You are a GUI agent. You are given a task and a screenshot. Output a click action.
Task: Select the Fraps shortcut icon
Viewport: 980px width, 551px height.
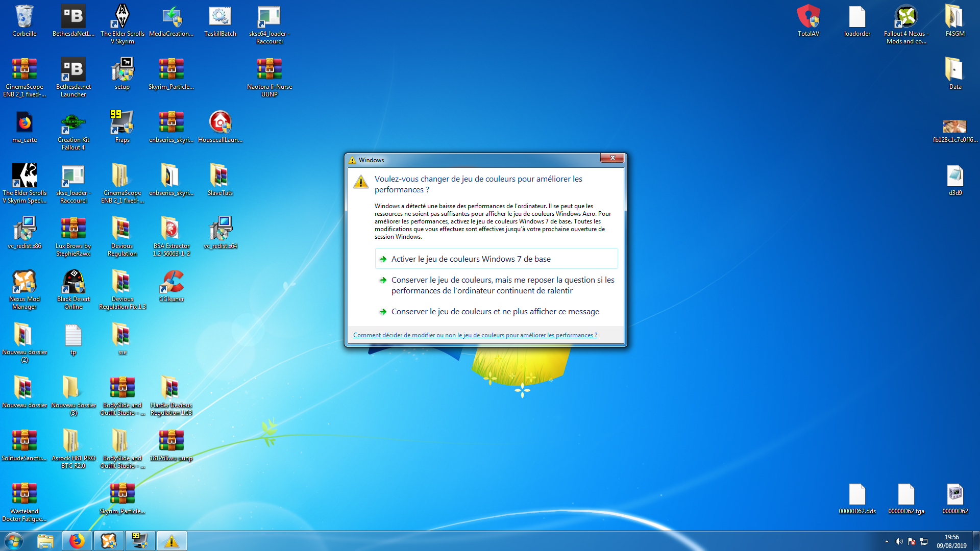(122, 127)
